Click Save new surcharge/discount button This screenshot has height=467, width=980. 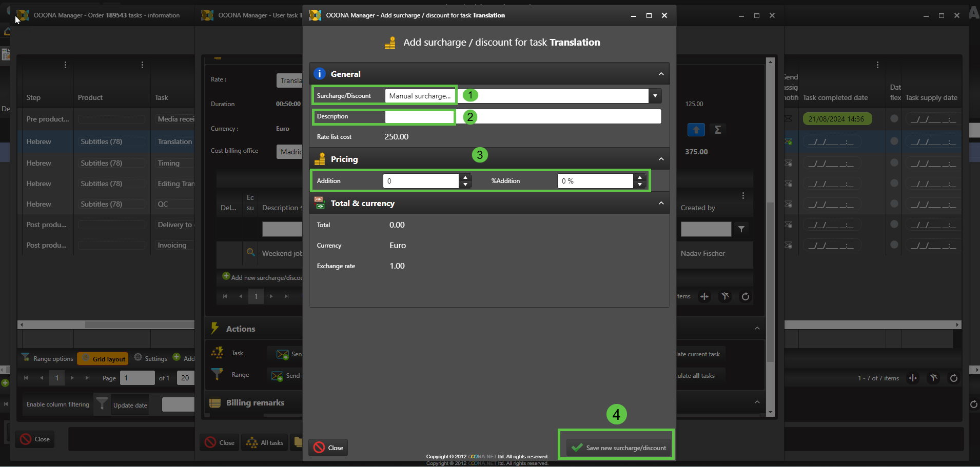(x=618, y=448)
